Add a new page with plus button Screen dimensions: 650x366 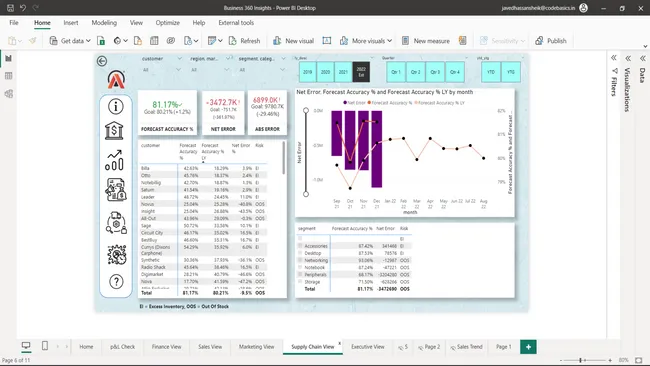point(528,347)
